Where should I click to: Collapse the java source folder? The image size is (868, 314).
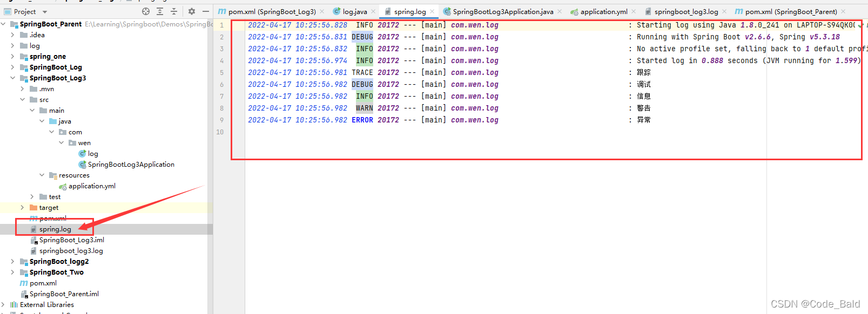[42, 121]
